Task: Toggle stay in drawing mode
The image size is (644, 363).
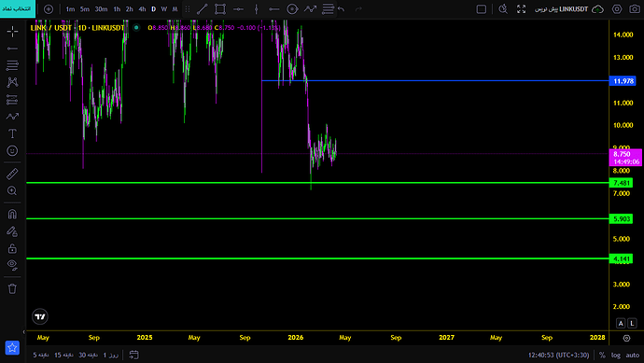Action: point(12,231)
